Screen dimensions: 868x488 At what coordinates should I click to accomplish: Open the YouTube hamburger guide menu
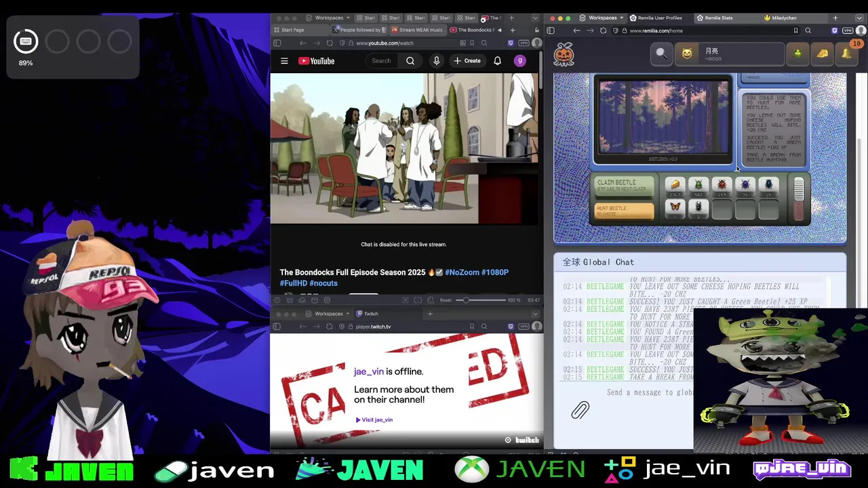(284, 61)
